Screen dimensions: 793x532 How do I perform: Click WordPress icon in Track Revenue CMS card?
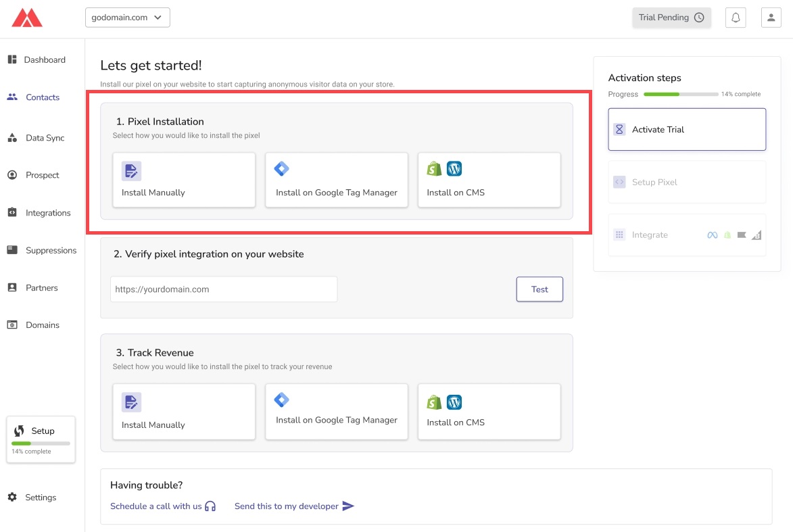(454, 402)
